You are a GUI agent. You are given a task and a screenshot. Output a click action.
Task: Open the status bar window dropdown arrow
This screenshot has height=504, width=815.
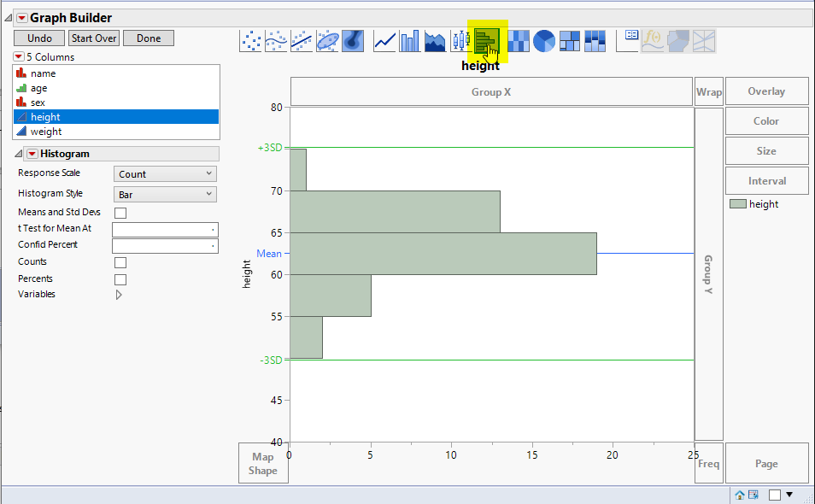pyautogui.click(x=789, y=495)
